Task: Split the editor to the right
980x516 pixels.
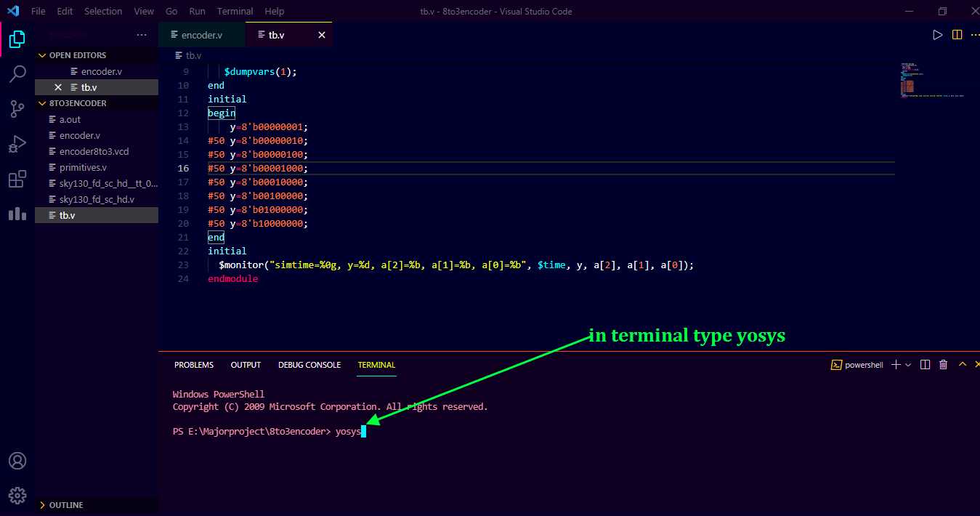Action: click(957, 34)
